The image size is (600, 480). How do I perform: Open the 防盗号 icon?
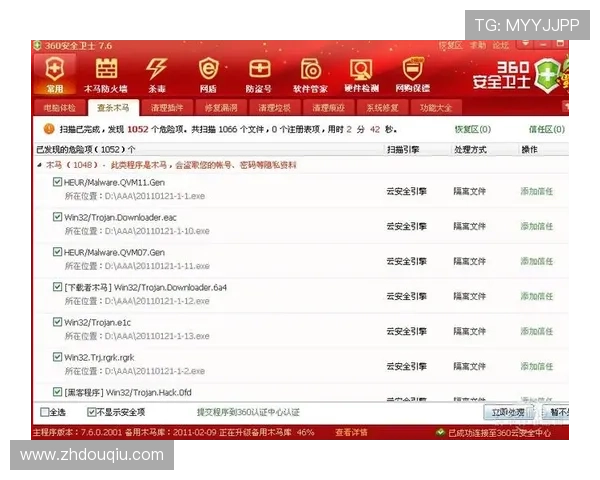(259, 75)
